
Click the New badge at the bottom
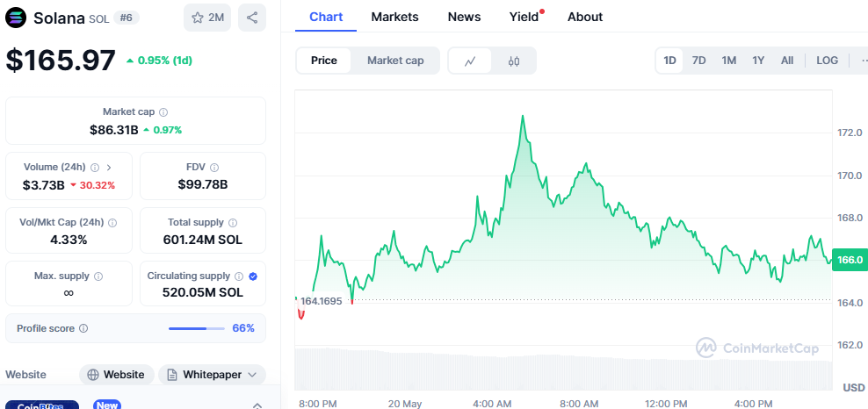pos(107,405)
